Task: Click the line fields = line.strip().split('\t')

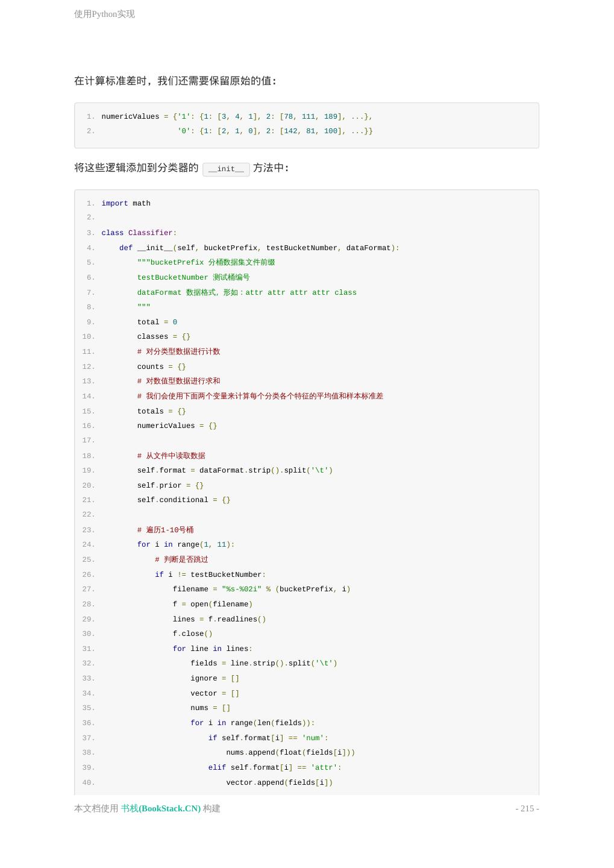Action: click(264, 663)
